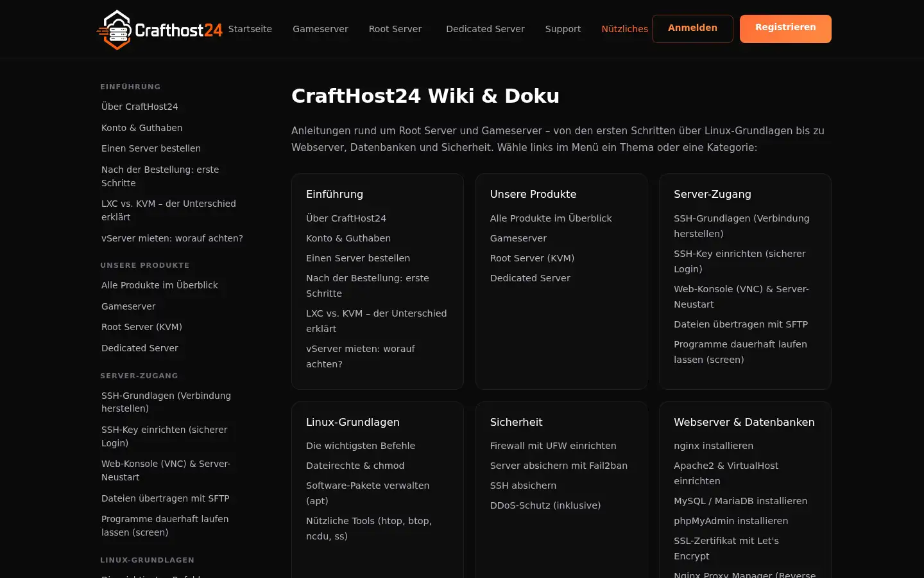Viewport: 924px width, 578px height.
Task: Open Konto & Guthaben in the Einführung card
Action: pos(348,238)
